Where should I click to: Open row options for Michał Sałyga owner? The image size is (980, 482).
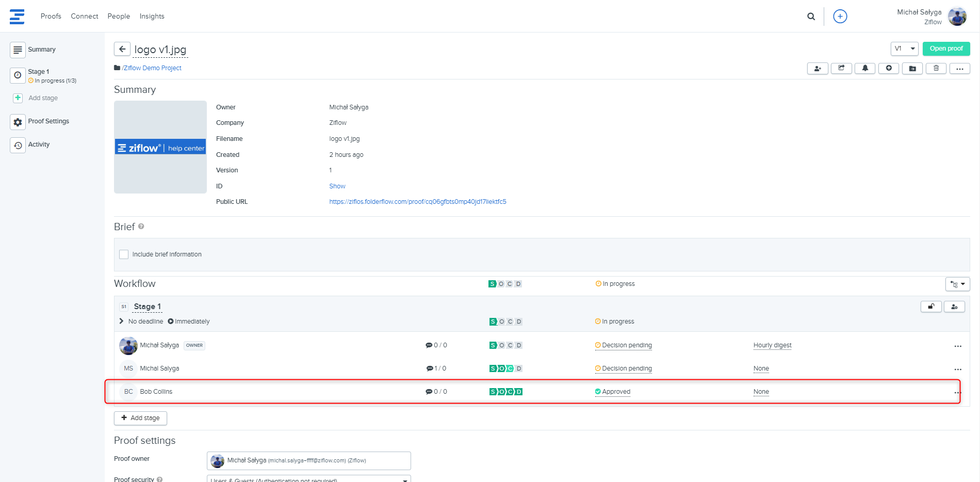click(958, 346)
